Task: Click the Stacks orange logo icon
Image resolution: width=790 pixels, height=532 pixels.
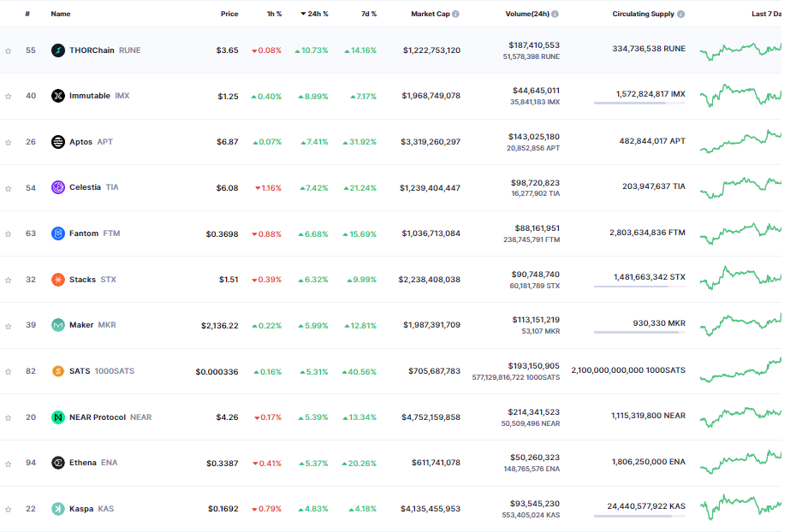Action: tap(58, 280)
